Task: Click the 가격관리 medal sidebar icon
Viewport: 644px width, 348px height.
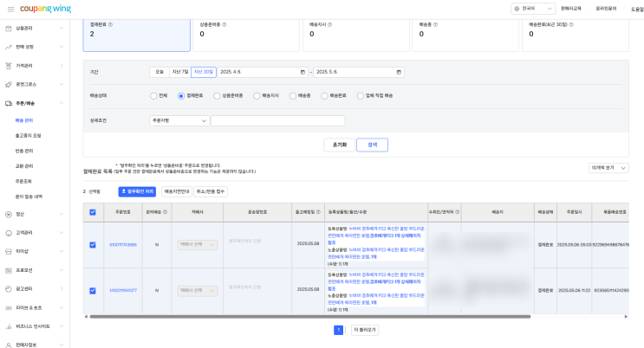Action: (x=8, y=66)
